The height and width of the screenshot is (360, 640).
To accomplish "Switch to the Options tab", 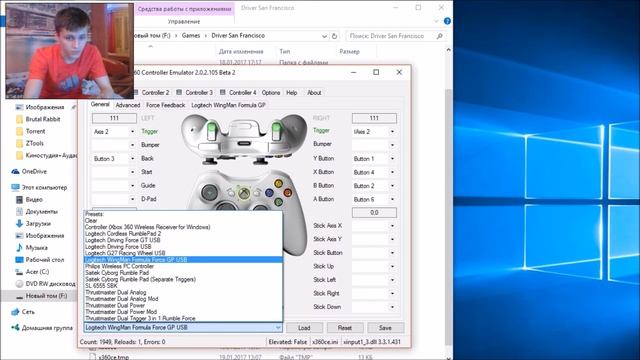I will click(271, 93).
